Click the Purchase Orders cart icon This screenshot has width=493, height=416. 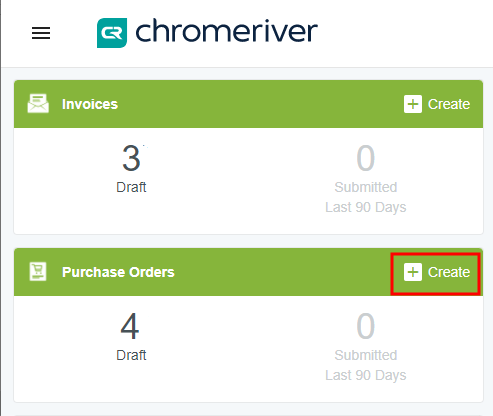pos(38,271)
